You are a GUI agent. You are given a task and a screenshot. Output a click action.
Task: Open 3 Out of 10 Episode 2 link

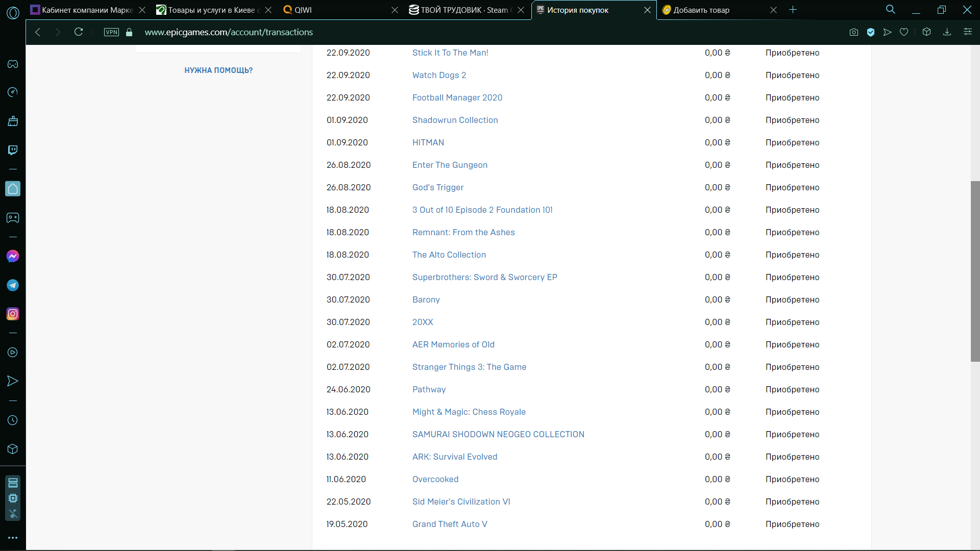[x=482, y=210]
